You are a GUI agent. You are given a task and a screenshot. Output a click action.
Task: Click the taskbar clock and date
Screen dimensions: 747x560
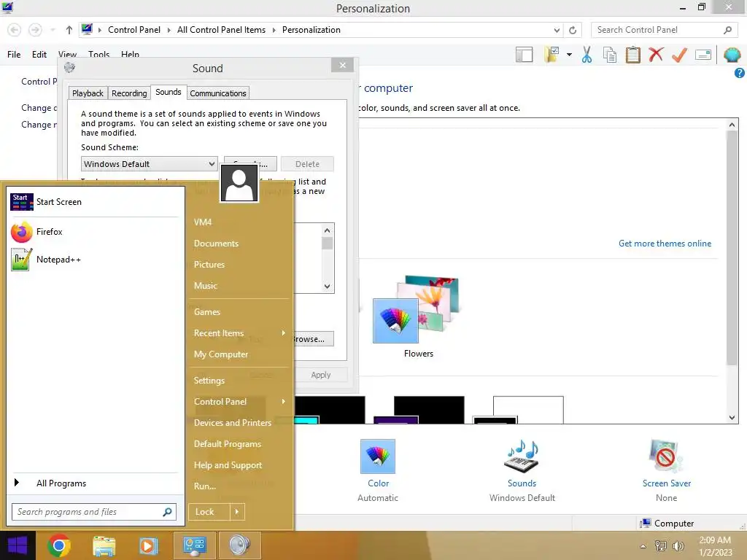(715, 546)
